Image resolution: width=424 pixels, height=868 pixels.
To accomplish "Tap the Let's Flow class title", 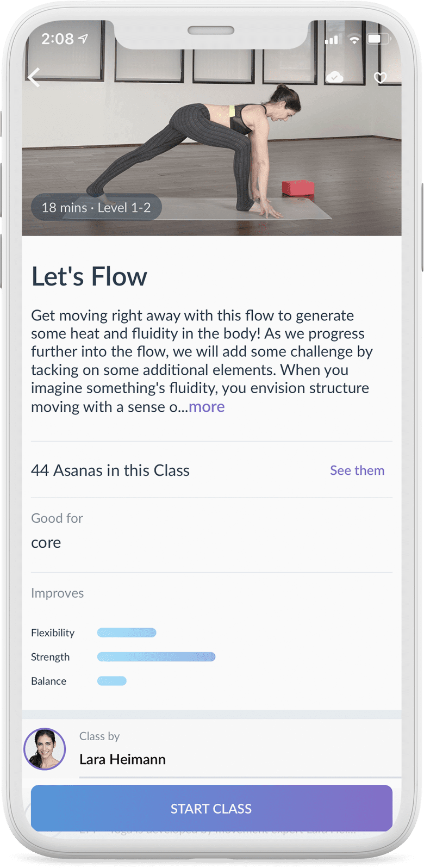I will point(89,276).
